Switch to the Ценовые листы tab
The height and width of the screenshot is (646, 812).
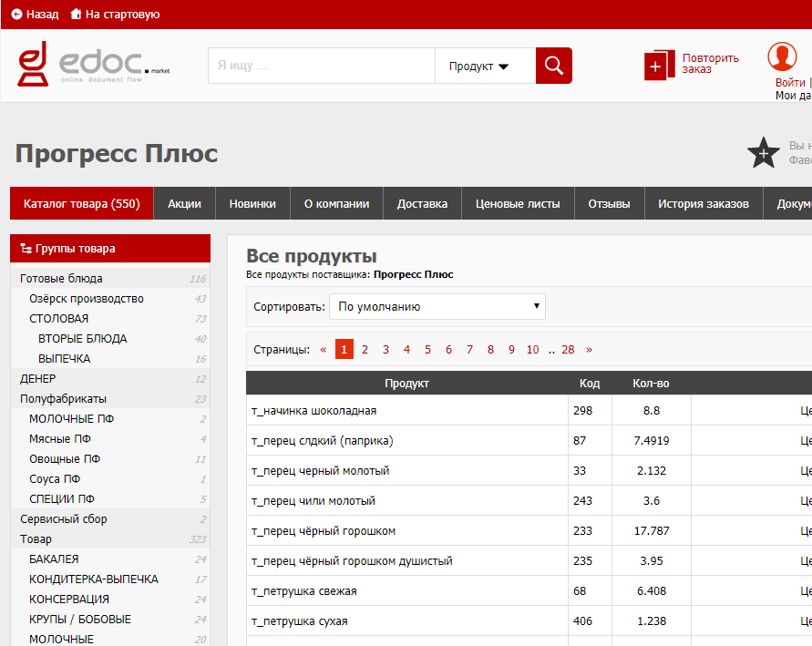coord(518,204)
